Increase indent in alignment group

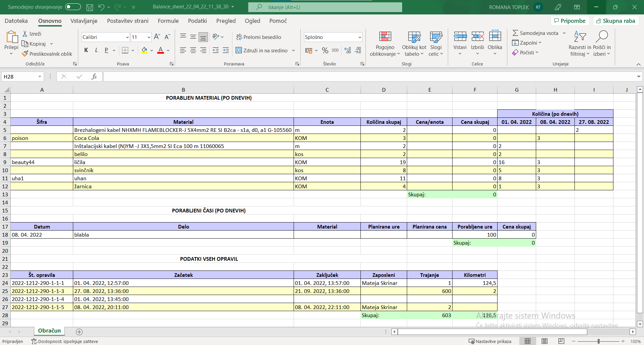point(226,50)
